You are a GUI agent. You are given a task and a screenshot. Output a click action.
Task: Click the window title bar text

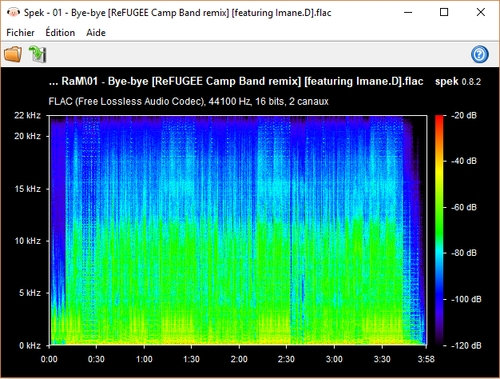tap(177, 13)
